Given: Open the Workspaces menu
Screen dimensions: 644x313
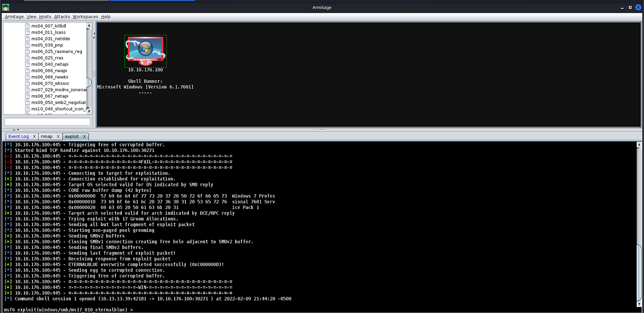Looking at the screenshot, I should (86, 17).
